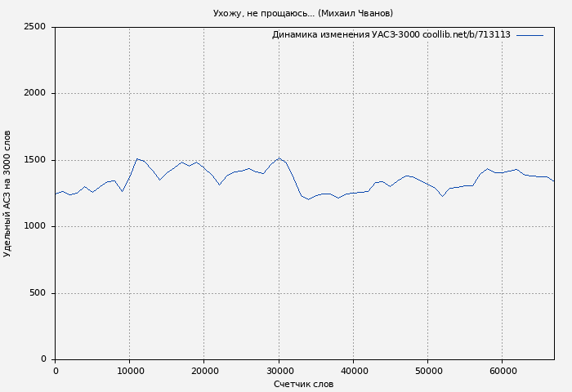Click the 50000 tick label on x-axis
Viewport: 572px width, 392px height.
point(428,371)
